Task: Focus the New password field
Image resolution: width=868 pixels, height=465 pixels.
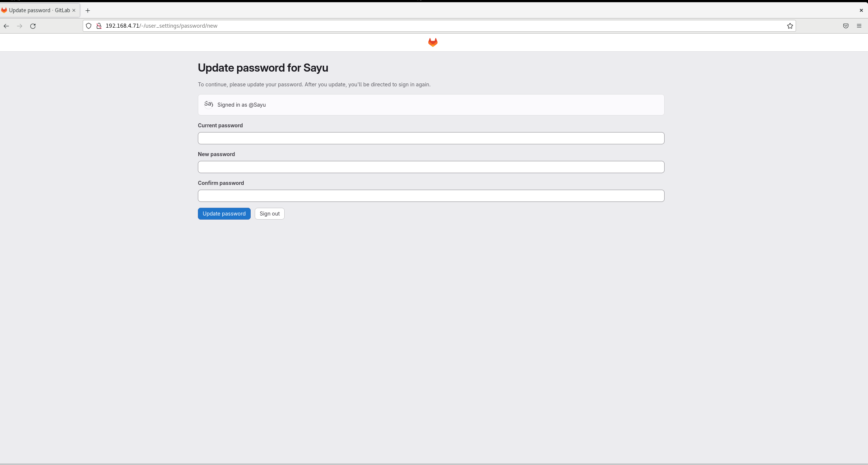Action: point(431,167)
